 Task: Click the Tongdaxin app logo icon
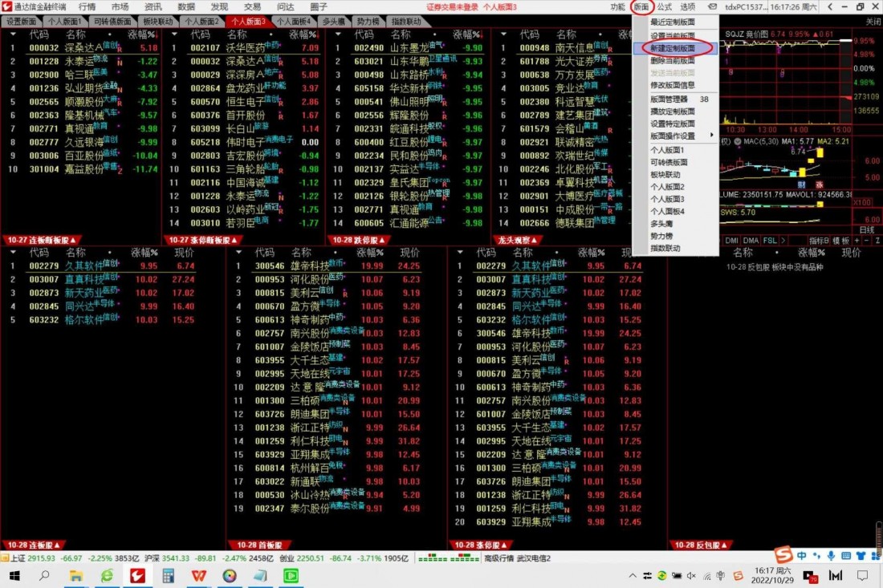click(x=6, y=6)
